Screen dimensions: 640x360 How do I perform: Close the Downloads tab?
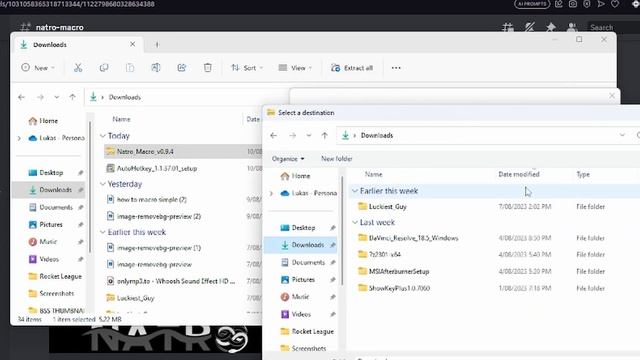pyautogui.click(x=133, y=44)
